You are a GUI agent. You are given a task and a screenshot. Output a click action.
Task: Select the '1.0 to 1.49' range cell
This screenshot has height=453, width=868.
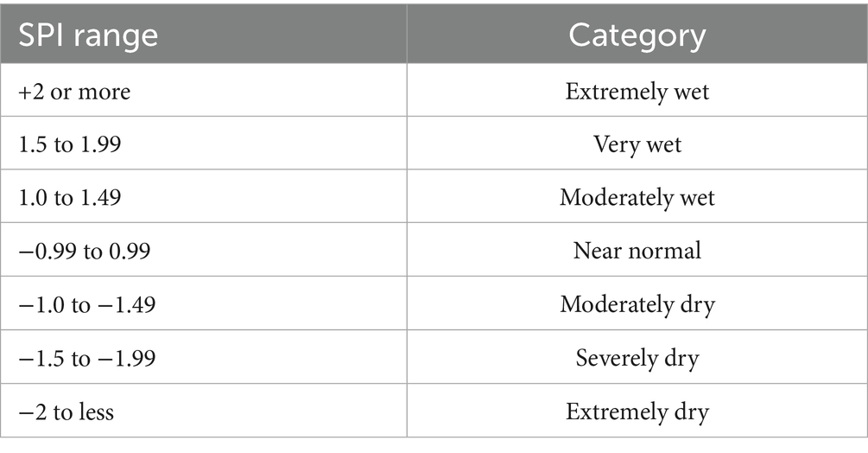coord(69,198)
